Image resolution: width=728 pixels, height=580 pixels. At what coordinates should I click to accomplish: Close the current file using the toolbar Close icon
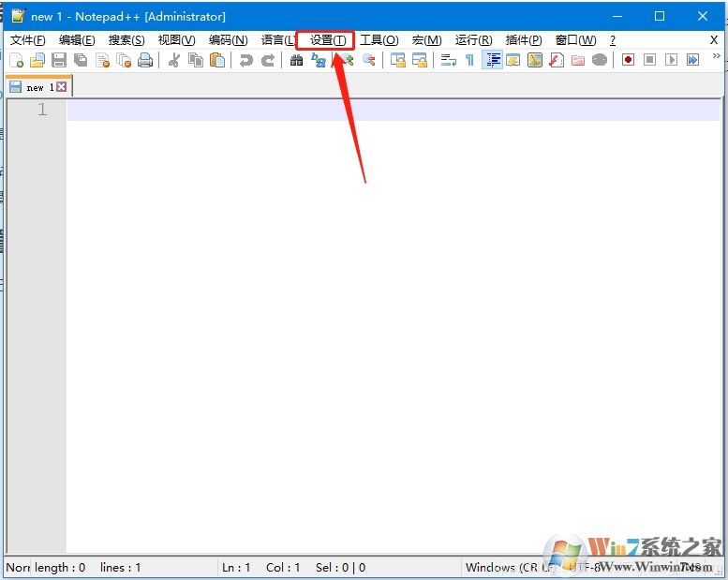(x=103, y=60)
